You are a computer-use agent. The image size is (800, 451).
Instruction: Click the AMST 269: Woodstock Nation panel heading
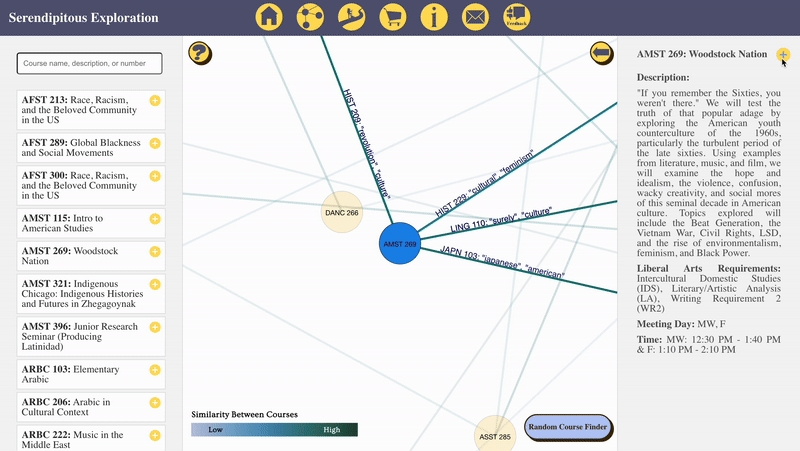(702, 54)
